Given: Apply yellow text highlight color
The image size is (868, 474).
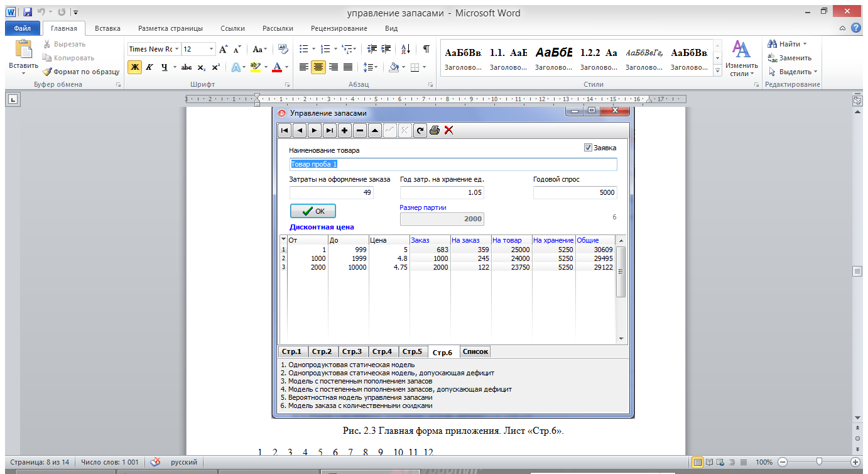Looking at the screenshot, I should pyautogui.click(x=255, y=67).
